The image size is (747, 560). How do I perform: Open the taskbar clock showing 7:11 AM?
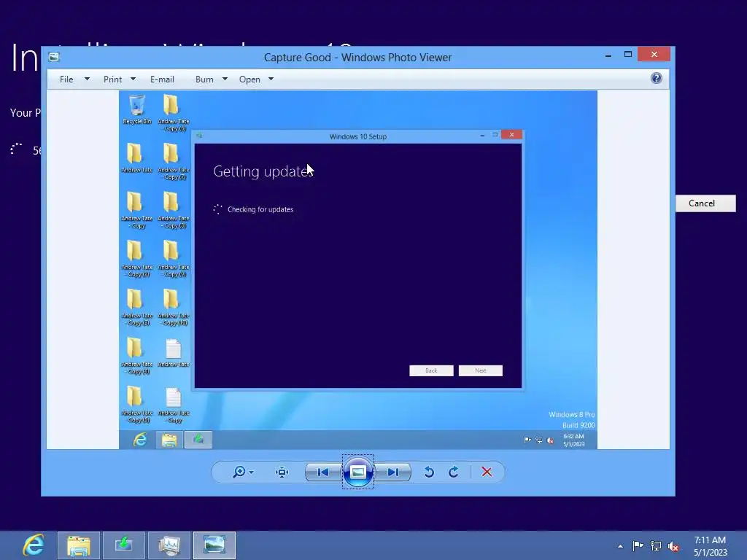pyautogui.click(x=710, y=546)
